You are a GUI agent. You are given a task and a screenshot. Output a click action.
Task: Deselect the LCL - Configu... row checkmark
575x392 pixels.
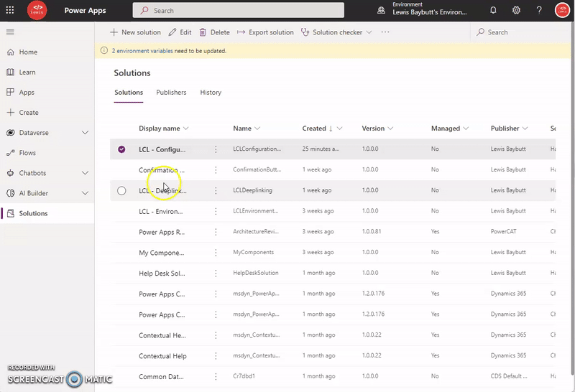click(x=121, y=149)
